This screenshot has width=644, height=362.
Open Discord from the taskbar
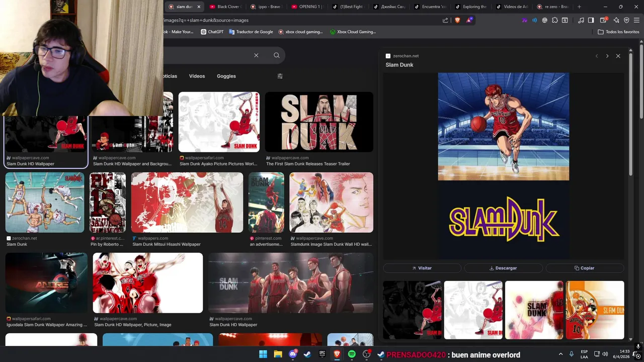293,354
